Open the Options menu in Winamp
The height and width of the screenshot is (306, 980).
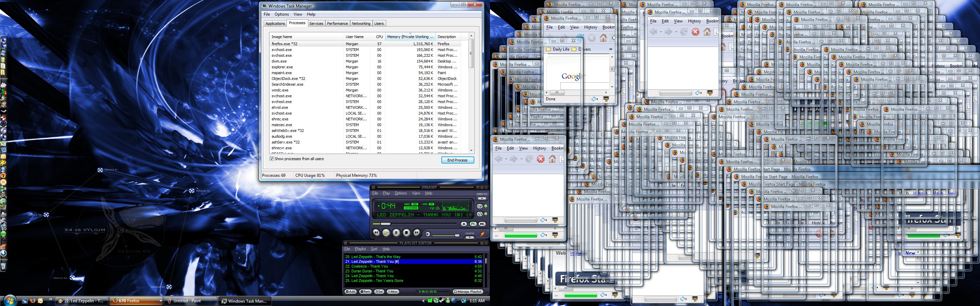click(401, 193)
